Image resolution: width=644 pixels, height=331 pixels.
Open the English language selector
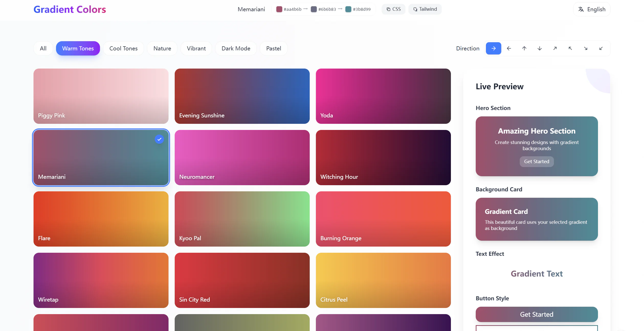click(x=592, y=9)
